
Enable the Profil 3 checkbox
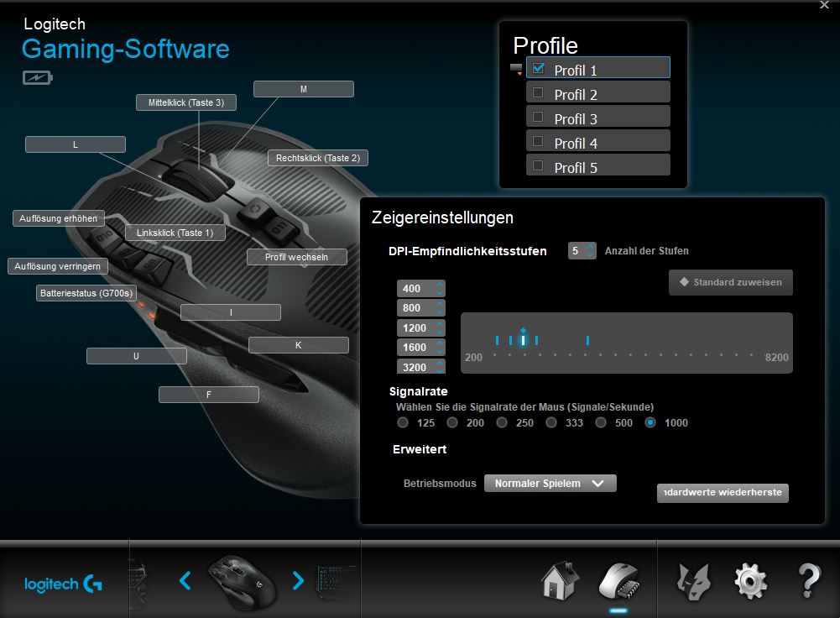click(538, 117)
